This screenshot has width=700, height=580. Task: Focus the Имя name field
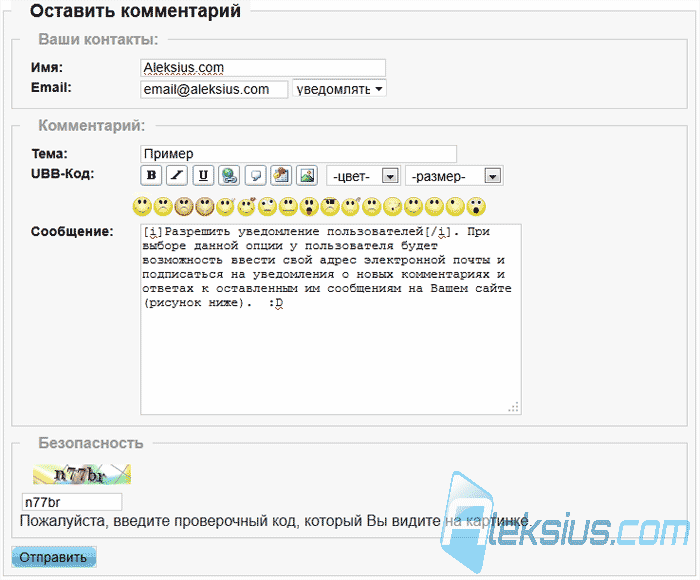(x=263, y=68)
